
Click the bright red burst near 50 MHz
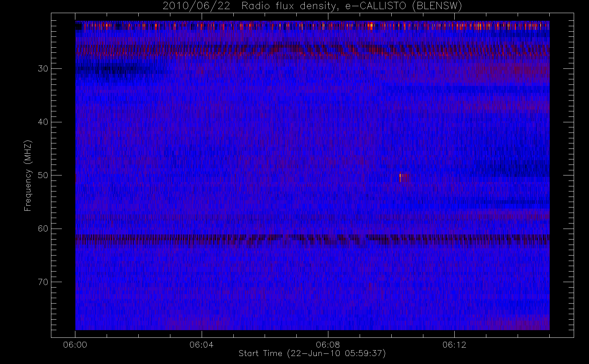pyautogui.click(x=402, y=177)
